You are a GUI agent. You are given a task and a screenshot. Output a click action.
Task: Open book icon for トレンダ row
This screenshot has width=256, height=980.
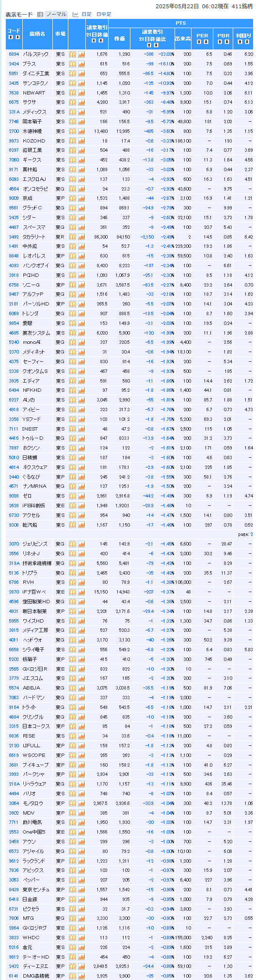[72, 313]
